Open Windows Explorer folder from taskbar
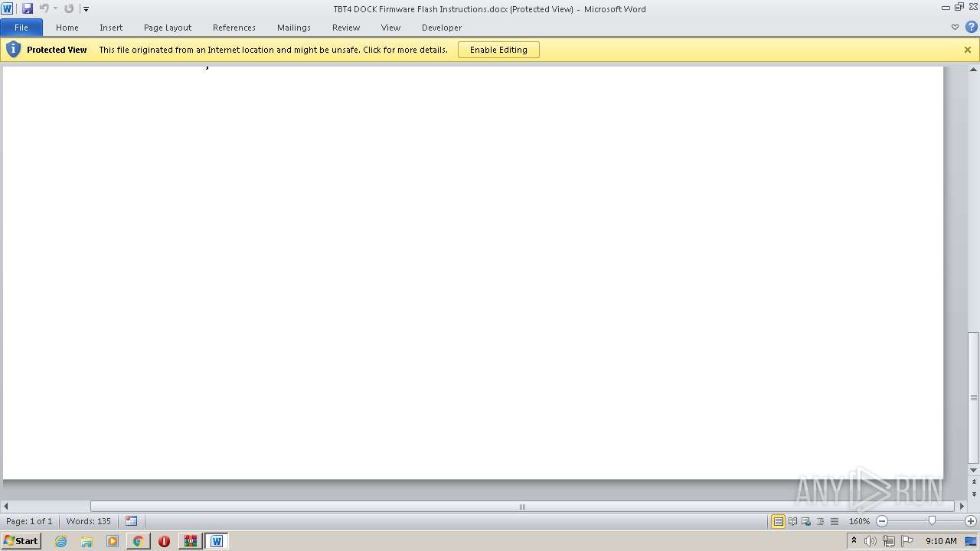Viewport: 980px width, 551px height. 87,541
